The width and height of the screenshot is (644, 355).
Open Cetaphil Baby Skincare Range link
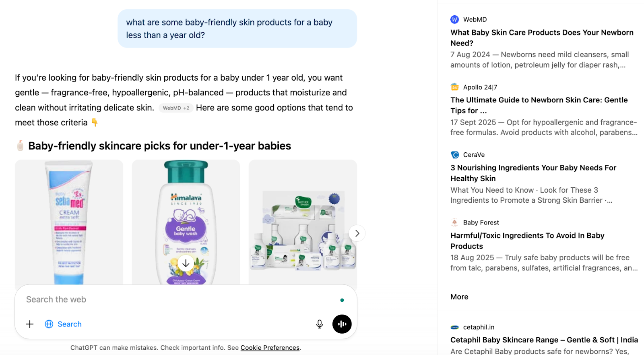click(544, 340)
